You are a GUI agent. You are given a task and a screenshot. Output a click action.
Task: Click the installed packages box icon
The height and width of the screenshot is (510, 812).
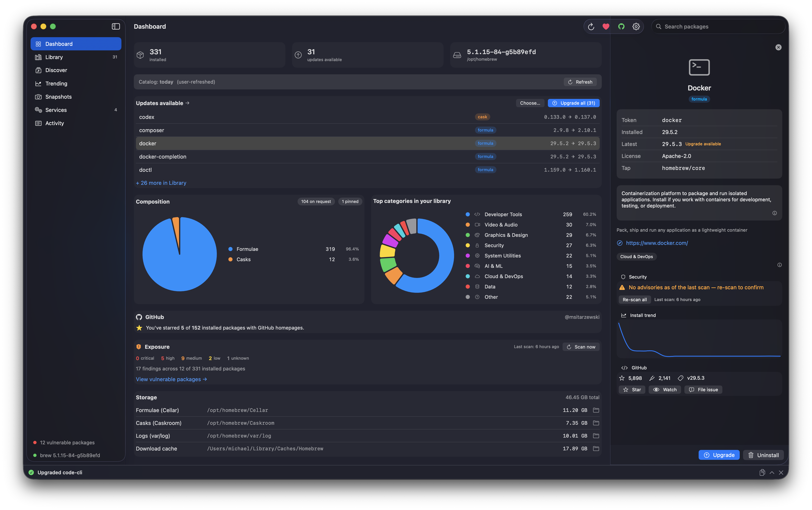[x=140, y=55]
